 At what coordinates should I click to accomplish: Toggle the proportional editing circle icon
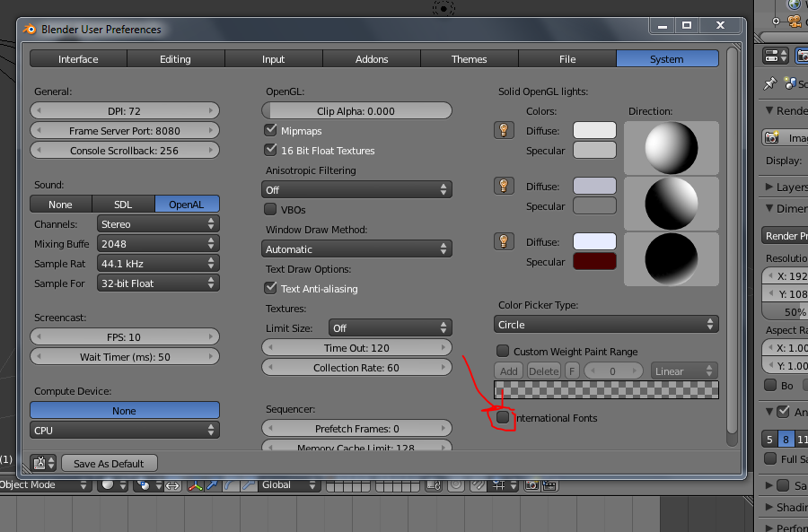pos(456,485)
